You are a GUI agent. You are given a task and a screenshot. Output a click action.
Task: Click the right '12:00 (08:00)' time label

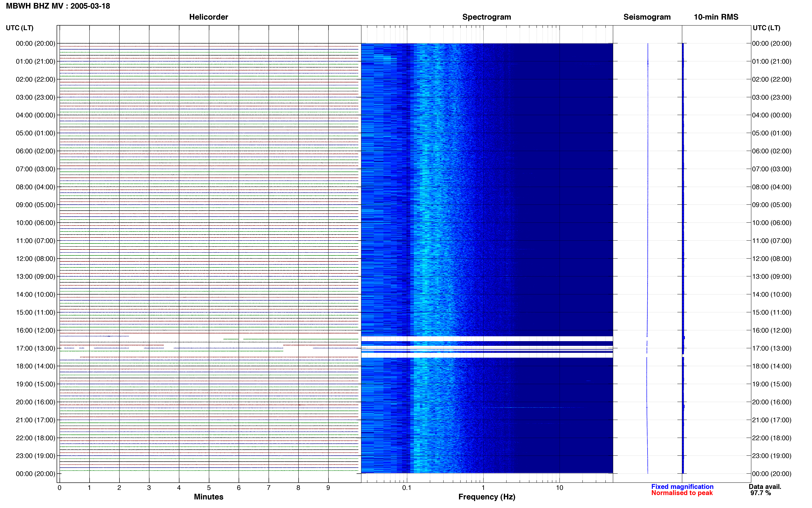(x=772, y=259)
